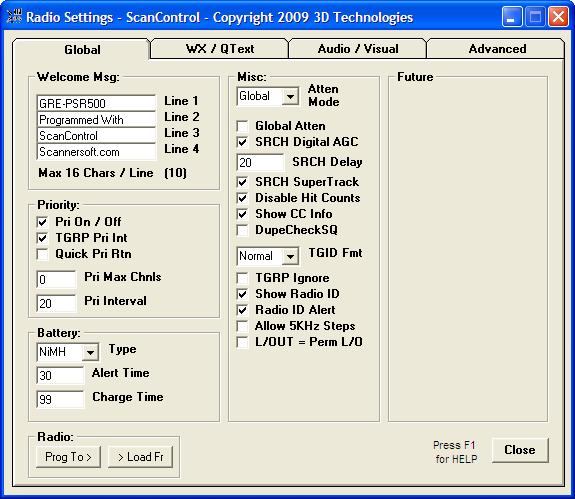This screenshot has width=575, height=499.
Task: Toggle the Quick Pri Rtn checkbox
Action: point(43,254)
